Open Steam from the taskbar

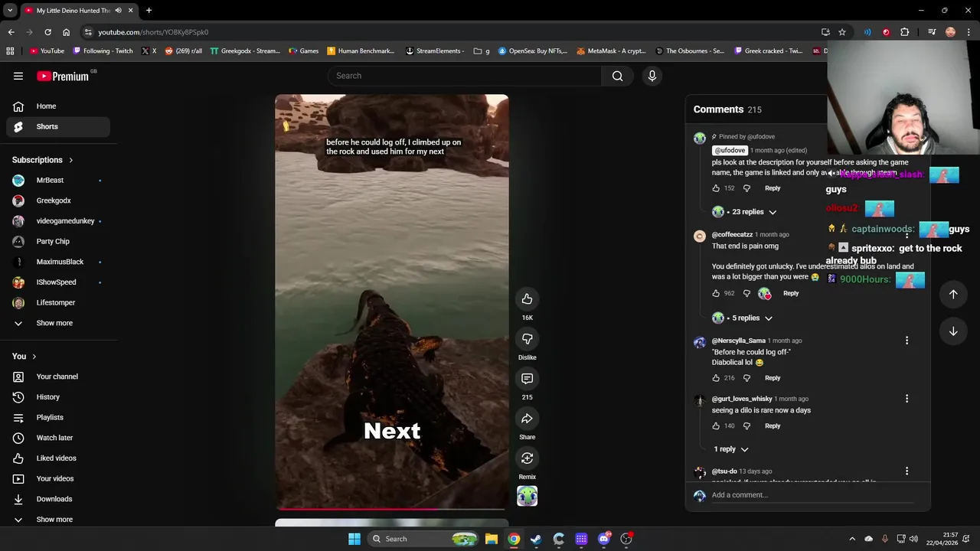click(x=536, y=539)
